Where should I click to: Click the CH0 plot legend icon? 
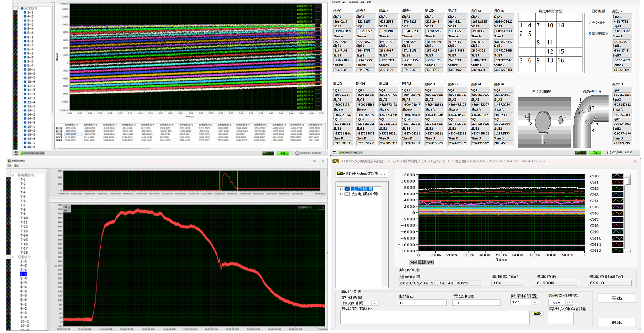[x=617, y=176]
